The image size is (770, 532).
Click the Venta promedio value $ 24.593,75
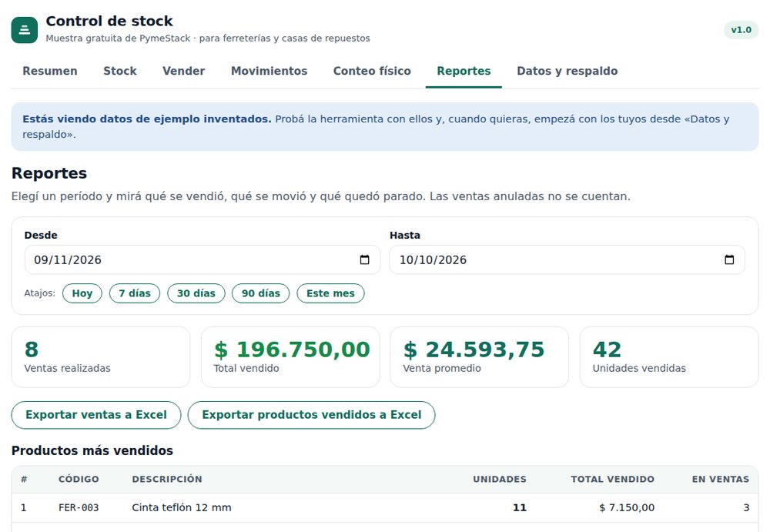[x=474, y=350]
